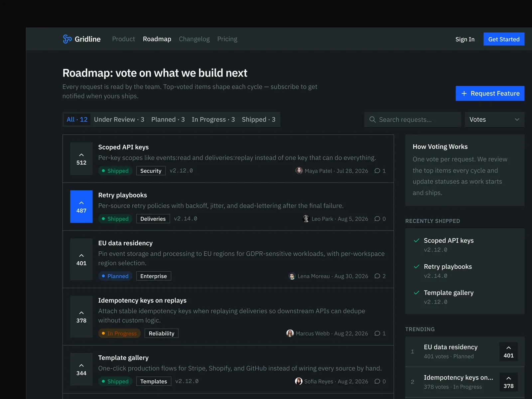Open Scoped API keys in Recently Shipped

tap(449, 240)
